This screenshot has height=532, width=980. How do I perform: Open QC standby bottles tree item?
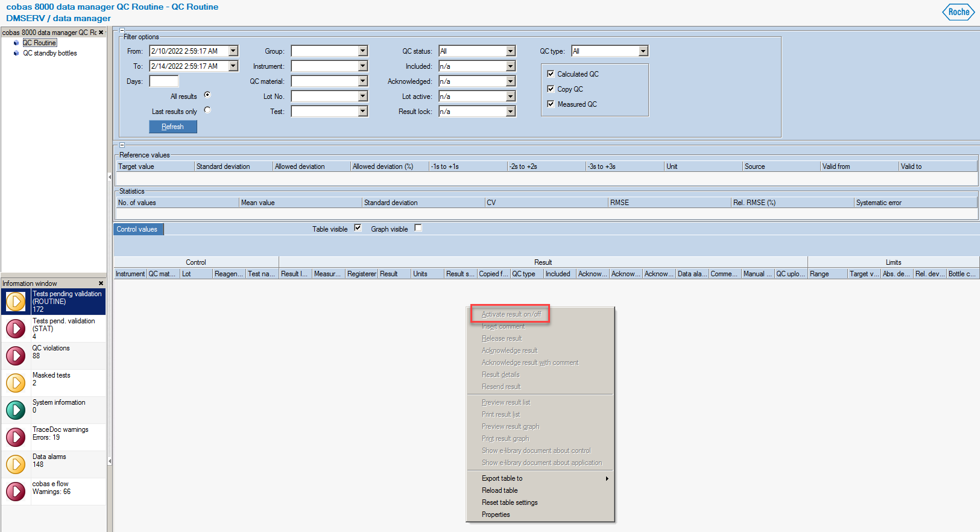click(50, 53)
